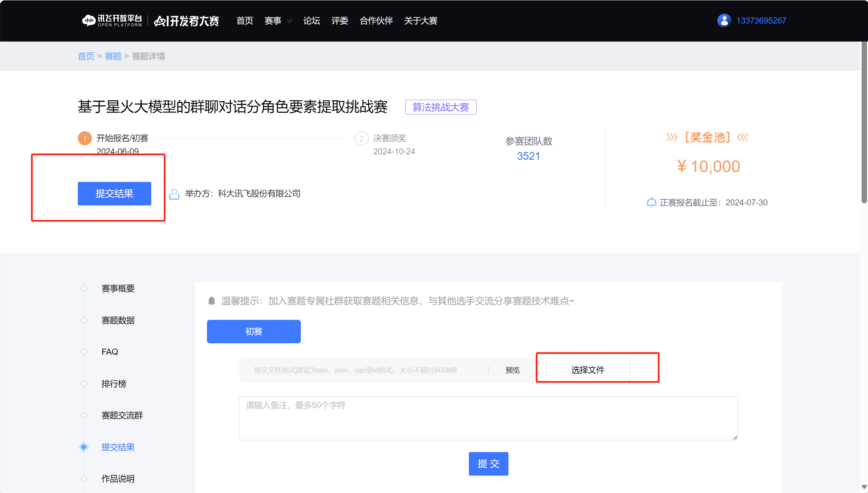The image size is (868, 493).
Task: Click the 备注 remarks textarea
Action: point(488,418)
